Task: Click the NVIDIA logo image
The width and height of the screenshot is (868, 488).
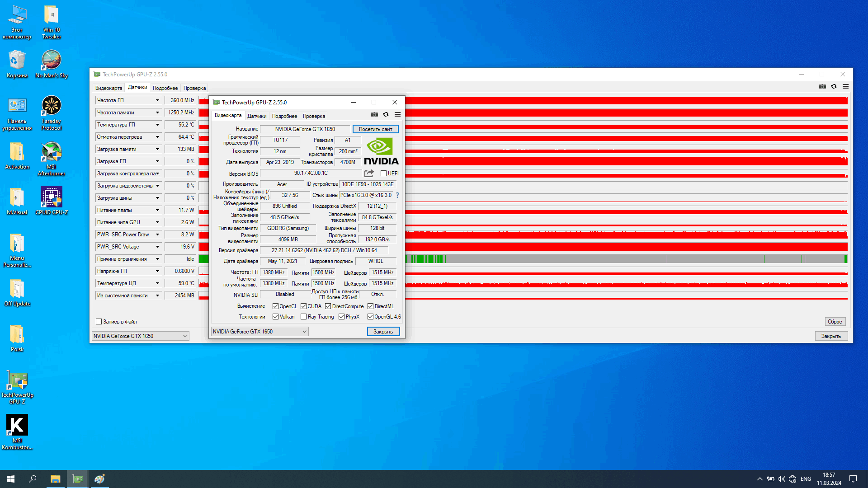Action: [x=381, y=151]
